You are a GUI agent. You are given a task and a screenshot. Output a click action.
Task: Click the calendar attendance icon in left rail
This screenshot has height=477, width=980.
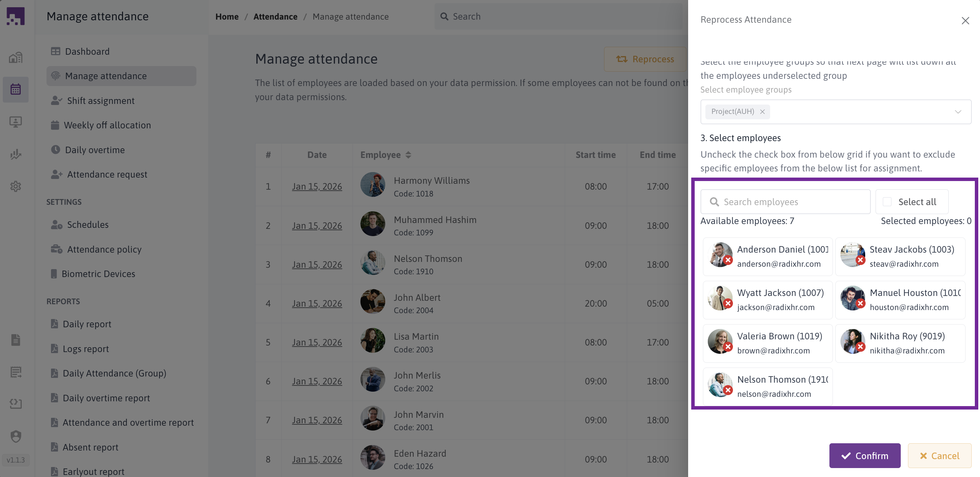[16, 89]
